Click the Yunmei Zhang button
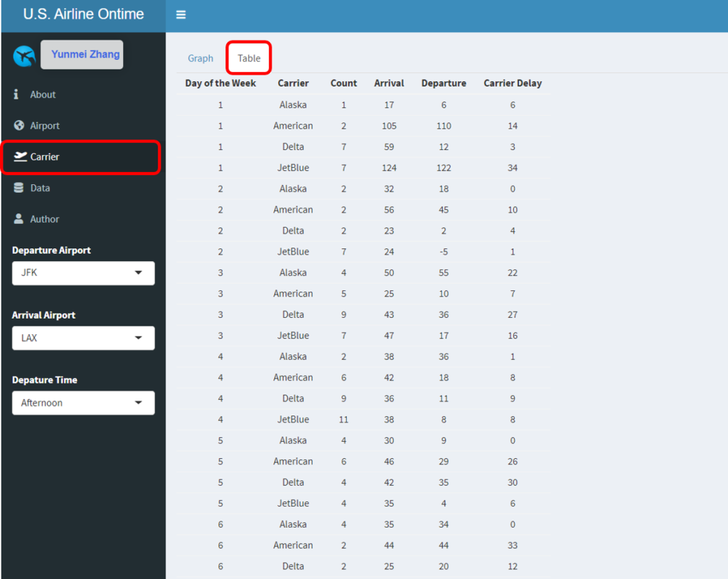The image size is (728, 579). click(82, 54)
